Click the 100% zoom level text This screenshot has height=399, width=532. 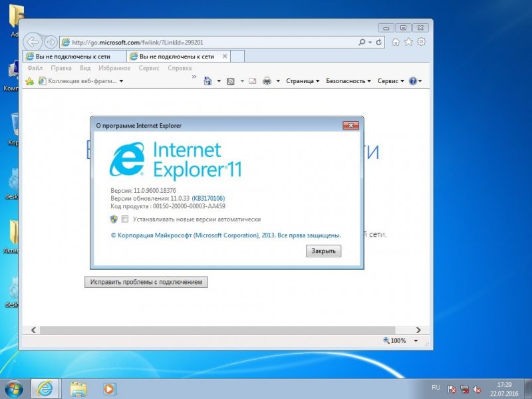tap(398, 340)
